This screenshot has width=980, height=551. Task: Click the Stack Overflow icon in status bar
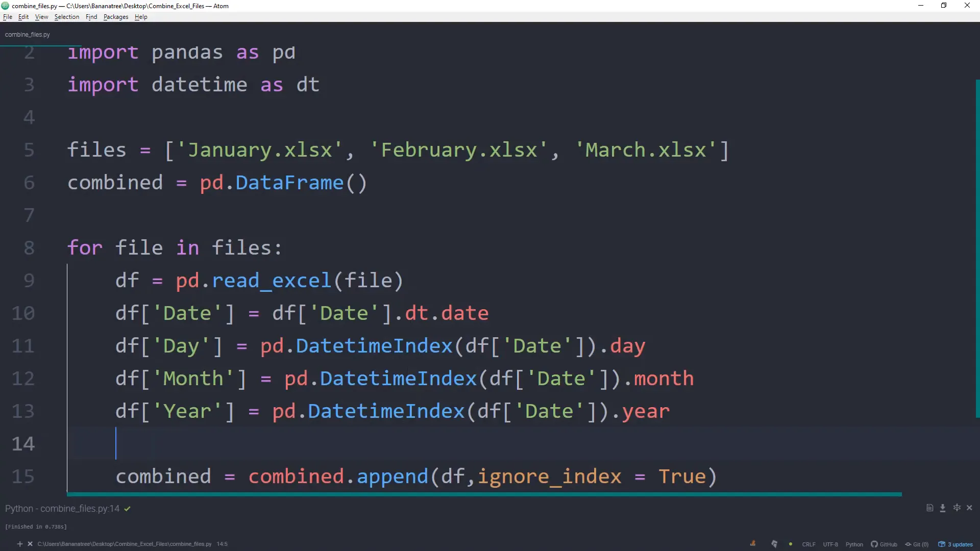pyautogui.click(x=753, y=544)
